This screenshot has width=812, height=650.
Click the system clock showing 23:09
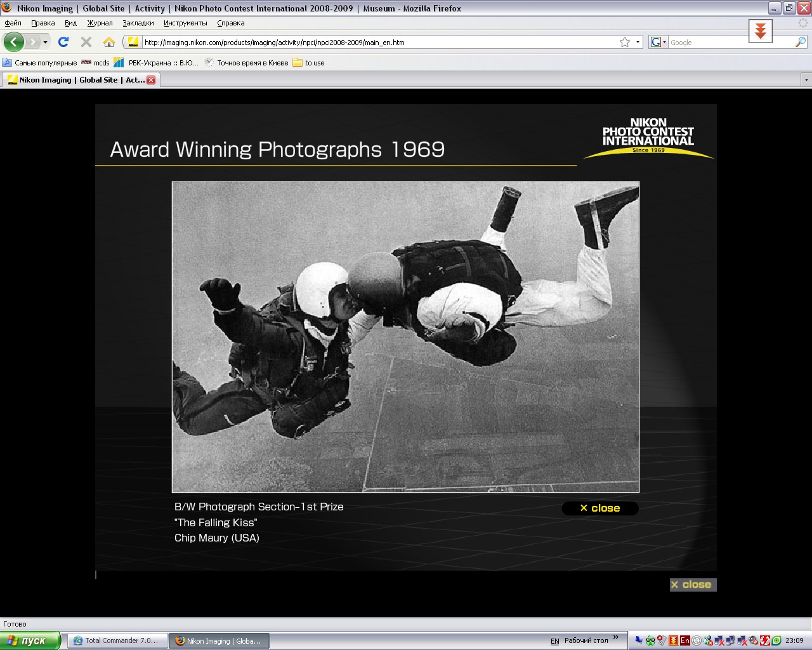(794, 640)
